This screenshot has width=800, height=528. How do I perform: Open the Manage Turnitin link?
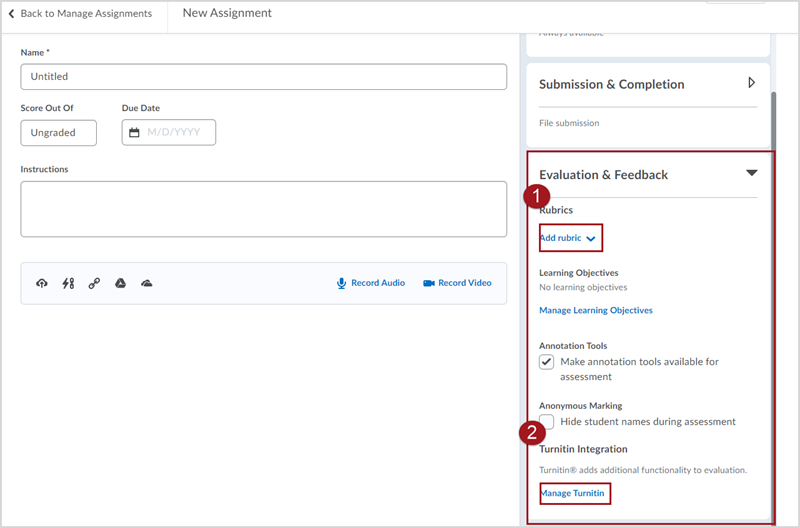[x=572, y=493]
